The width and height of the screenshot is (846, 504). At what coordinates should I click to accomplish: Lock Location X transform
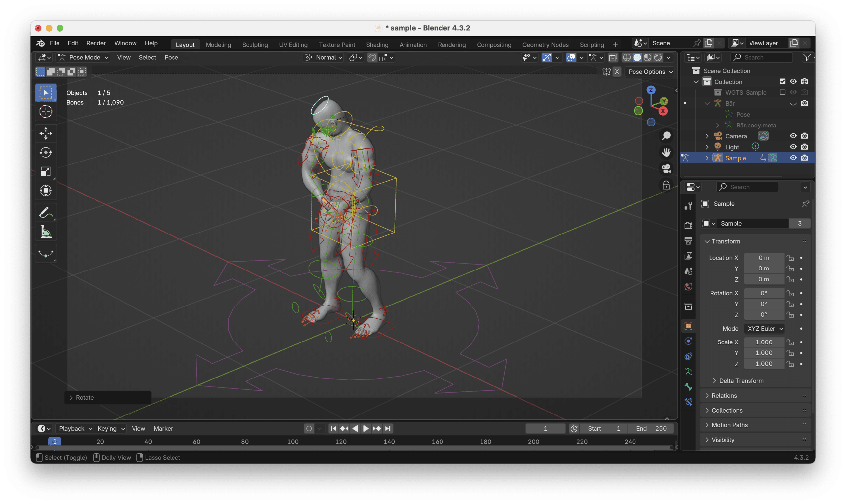[790, 258]
